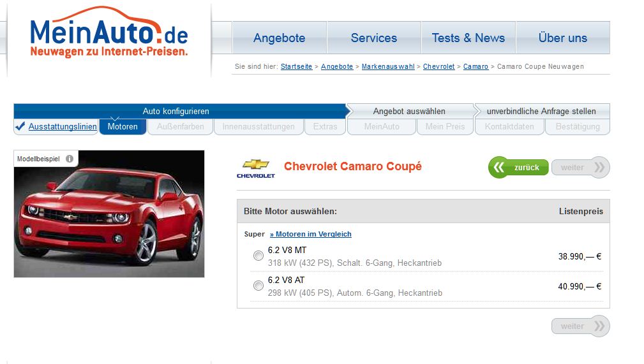
Task: Click the upper weiter button
Action: (580, 167)
